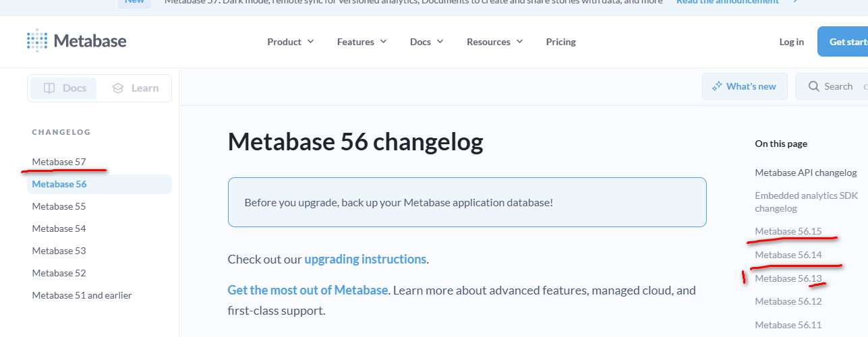The width and height of the screenshot is (868, 337).
Task: Click the Metabase 56 changelog heading
Action: (x=355, y=142)
